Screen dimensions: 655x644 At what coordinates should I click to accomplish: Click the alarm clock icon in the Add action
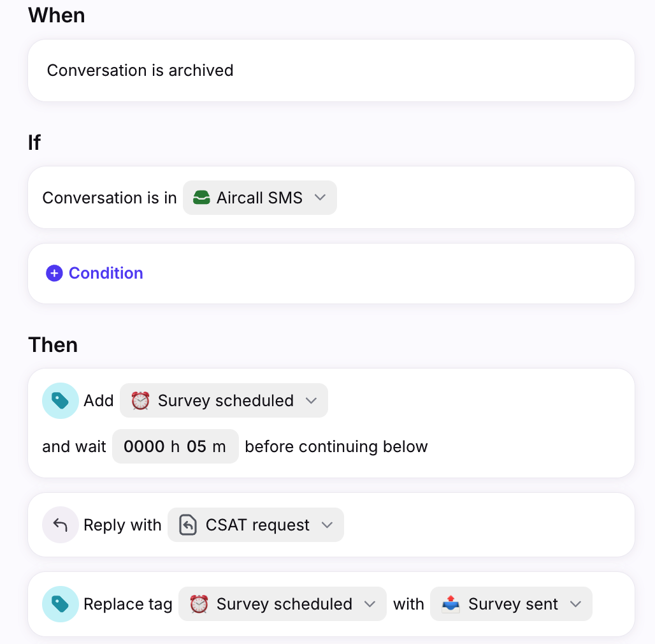tap(140, 401)
